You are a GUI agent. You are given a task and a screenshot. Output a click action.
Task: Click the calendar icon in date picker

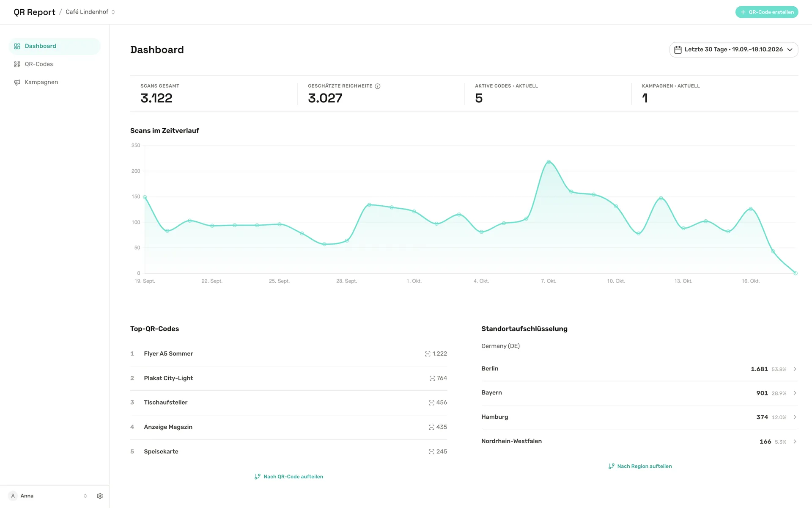coord(678,50)
